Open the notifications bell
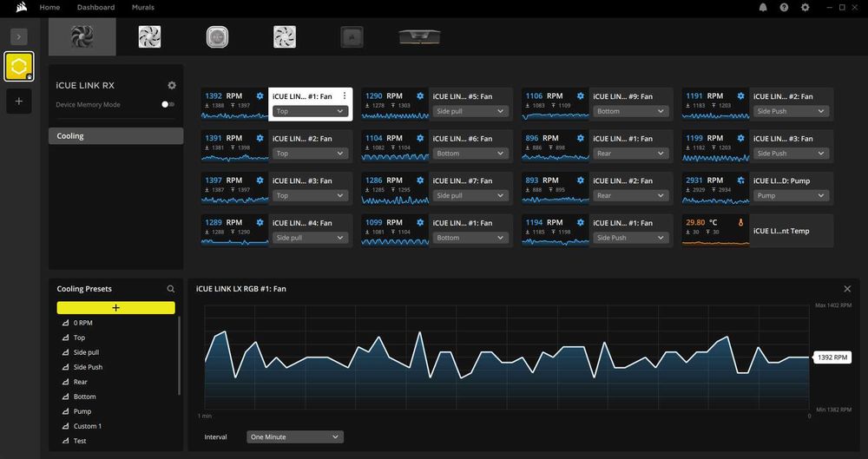868x459 pixels. pyautogui.click(x=763, y=7)
